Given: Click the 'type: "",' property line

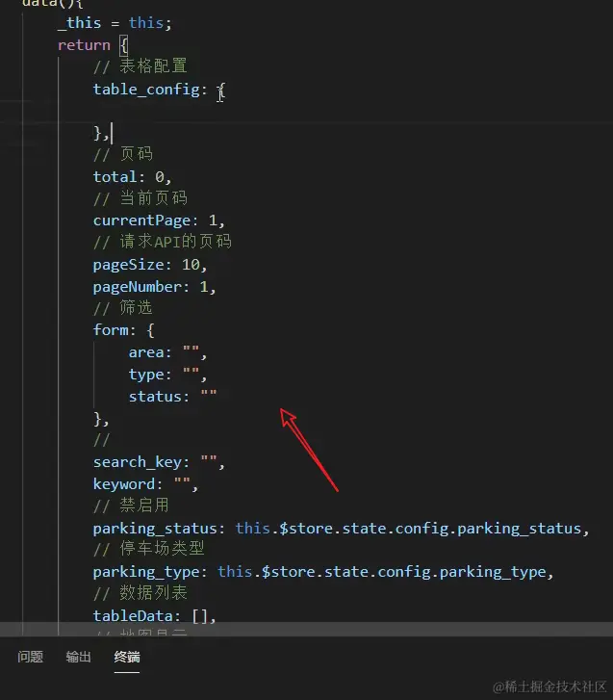Looking at the screenshot, I should pyautogui.click(x=167, y=375).
